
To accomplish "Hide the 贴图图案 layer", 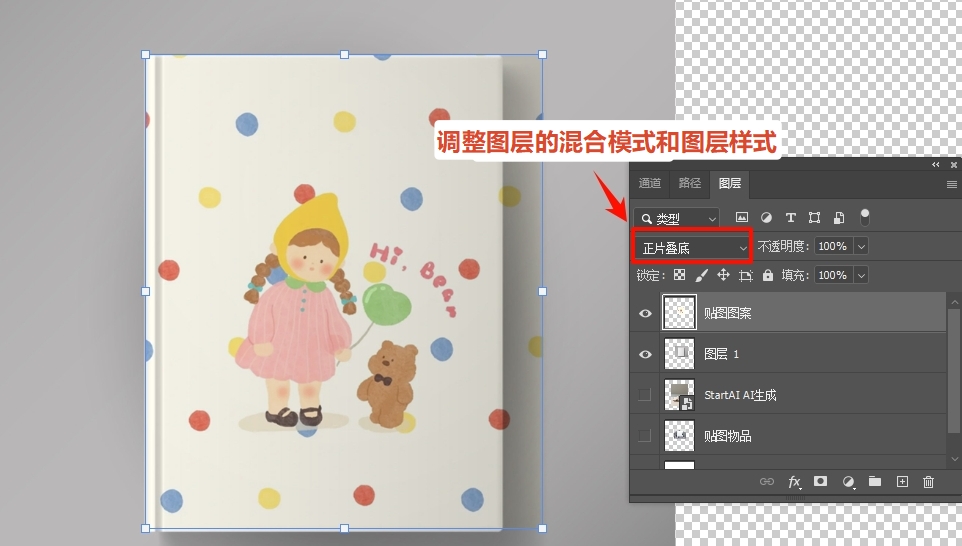I will pyautogui.click(x=645, y=313).
